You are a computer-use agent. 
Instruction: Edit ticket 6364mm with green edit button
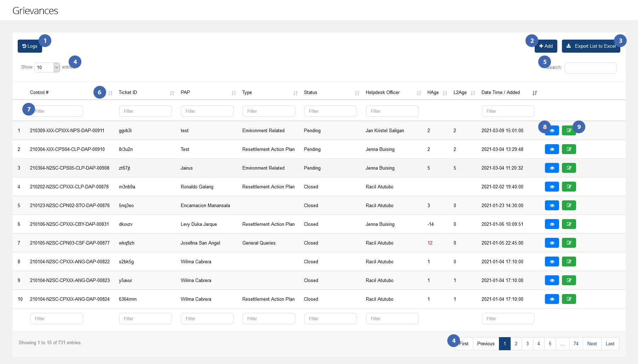pyautogui.click(x=569, y=299)
